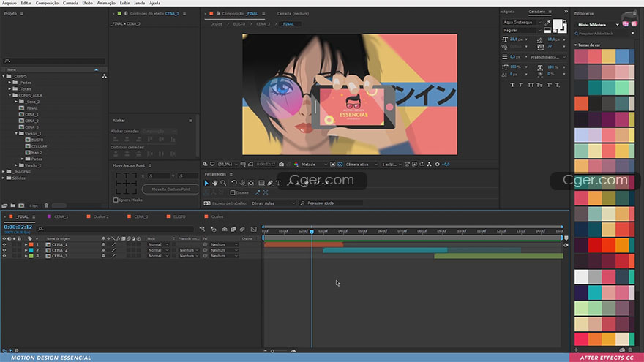Expand the _IMAGENS folder
The image size is (644, 362).
4,172
